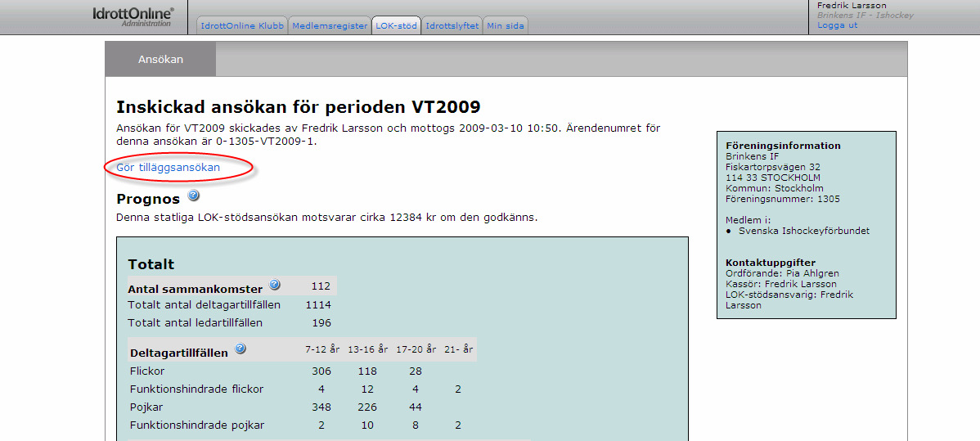Viewport: 980px width, 441px height.
Task: Click the IdrottOnline Administration logo
Action: point(132,17)
